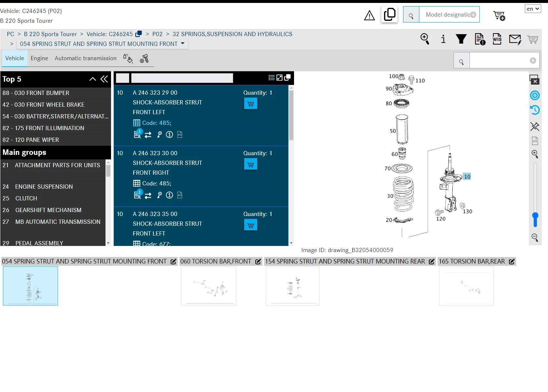Add A 246 323 29 00 to cart
This screenshot has height=392, width=548.
251,104
